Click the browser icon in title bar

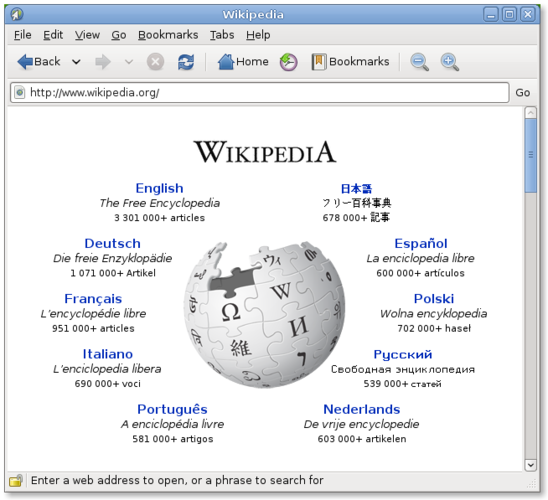click(17, 14)
